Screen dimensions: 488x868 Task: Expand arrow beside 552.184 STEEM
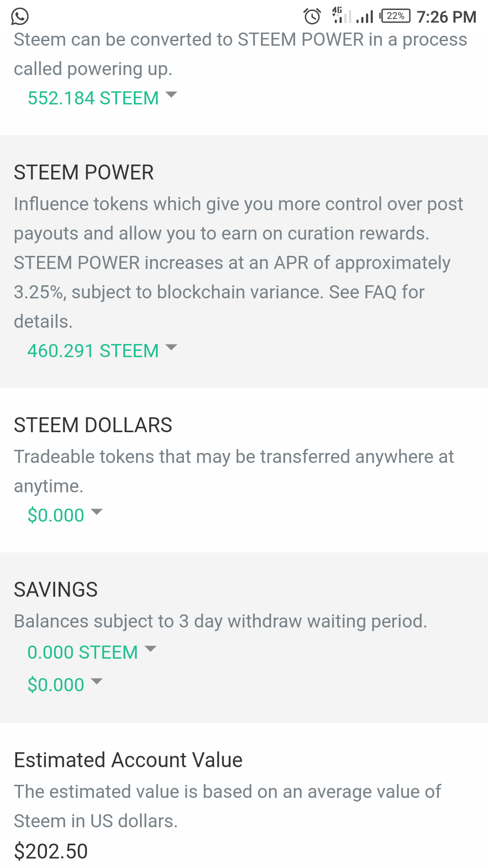point(171,94)
